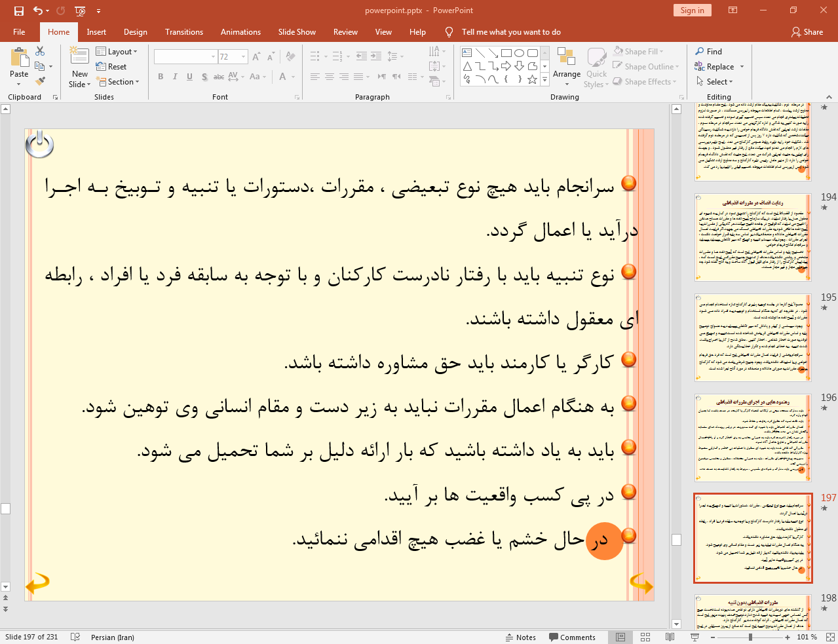838x644 pixels.
Task: Click Align Right paragraph icon
Action: (x=344, y=77)
